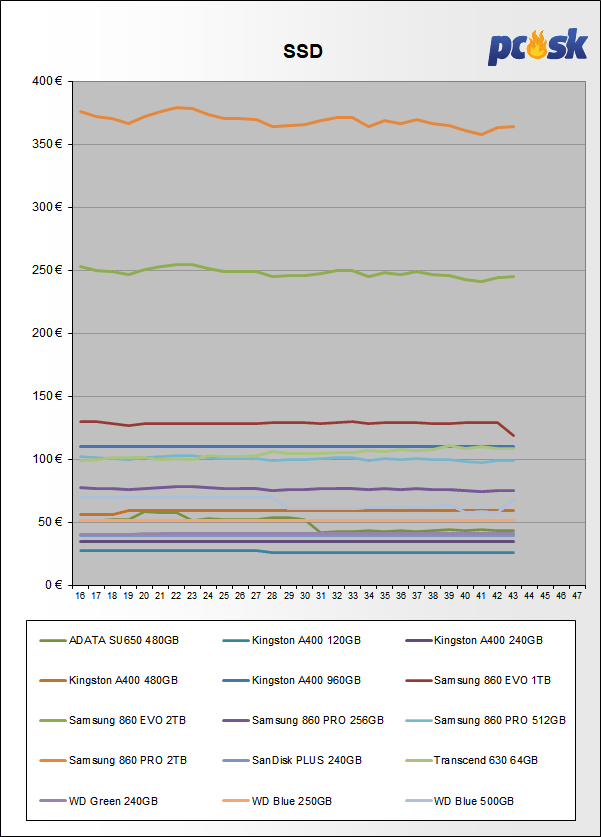Select Transcend 630 64GB legend entry

[x=471, y=760]
